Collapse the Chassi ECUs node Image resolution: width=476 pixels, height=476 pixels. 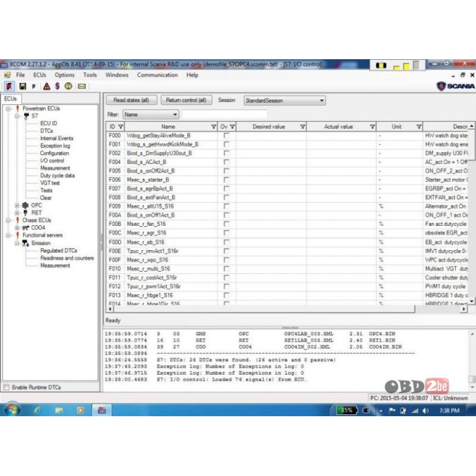[x=9, y=220]
